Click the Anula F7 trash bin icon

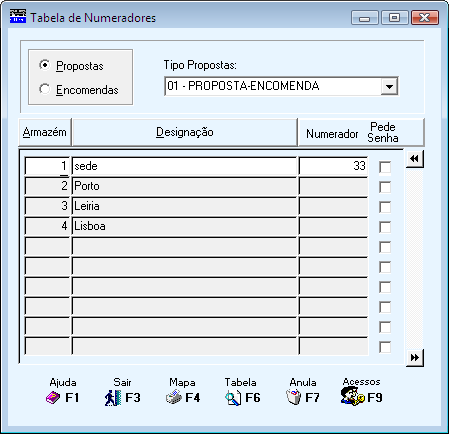coord(293,397)
